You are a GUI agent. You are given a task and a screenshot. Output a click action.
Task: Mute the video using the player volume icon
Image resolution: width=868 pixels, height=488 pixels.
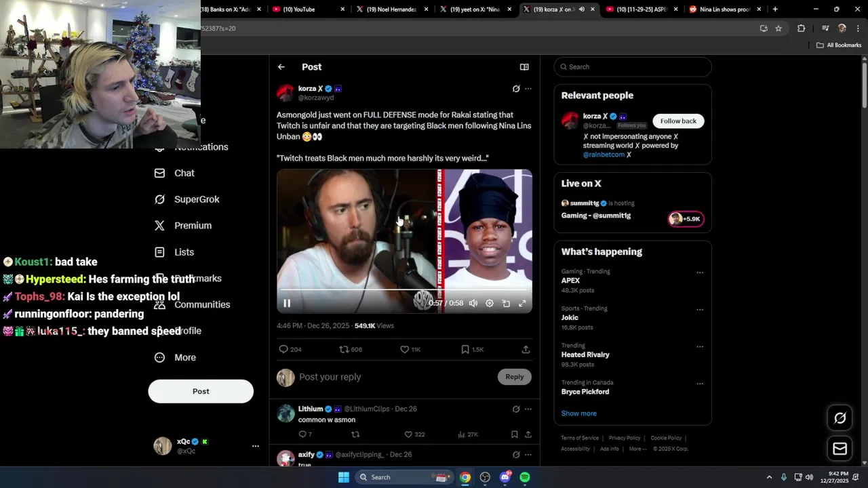tap(473, 304)
